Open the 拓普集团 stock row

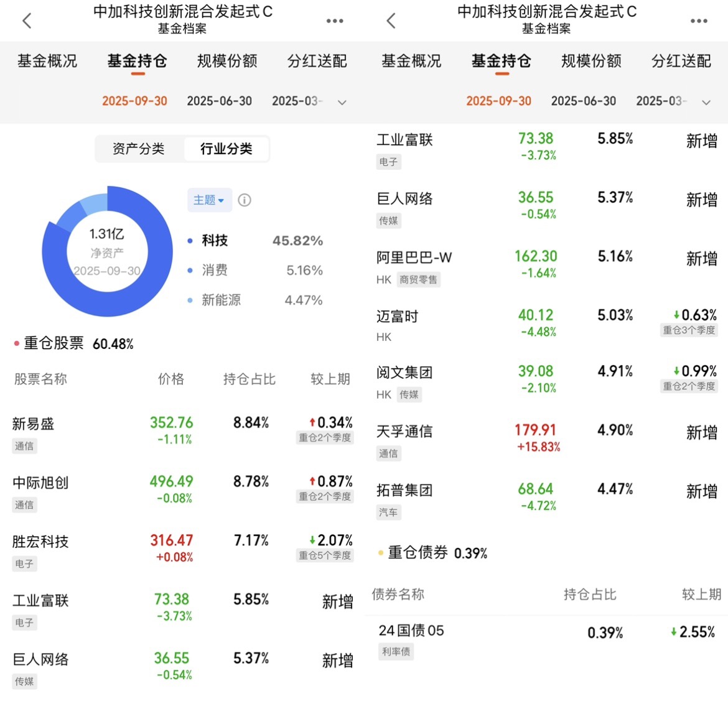pos(547,501)
